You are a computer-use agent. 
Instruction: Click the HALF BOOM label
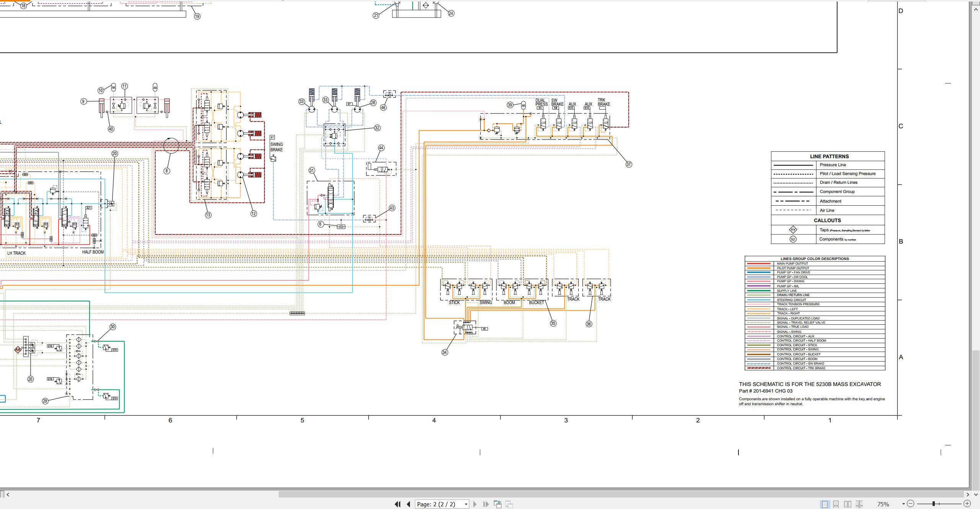coord(93,252)
